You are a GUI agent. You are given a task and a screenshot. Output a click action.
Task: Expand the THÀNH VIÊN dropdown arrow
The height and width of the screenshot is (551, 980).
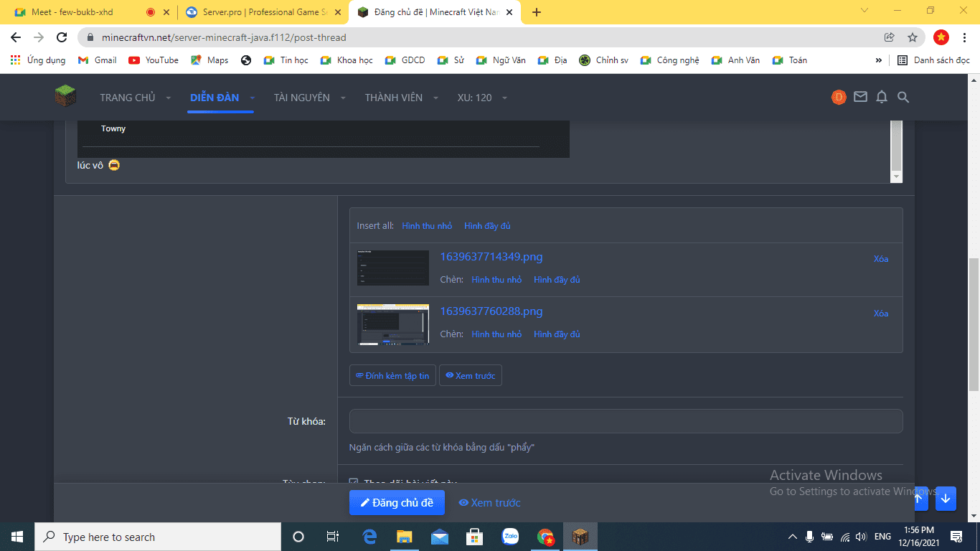[x=435, y=98]
